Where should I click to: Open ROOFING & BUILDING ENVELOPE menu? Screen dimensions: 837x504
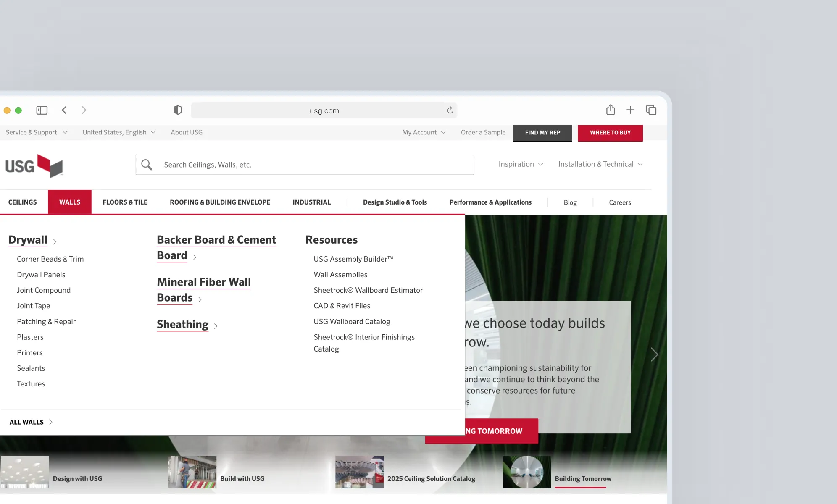[220, 202]
